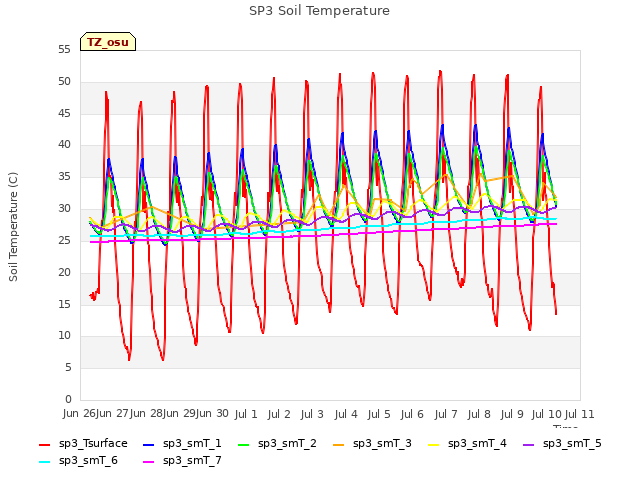Click the Jul 6 x-axis tick label
The image size is (640, 480).
point(412,414)
